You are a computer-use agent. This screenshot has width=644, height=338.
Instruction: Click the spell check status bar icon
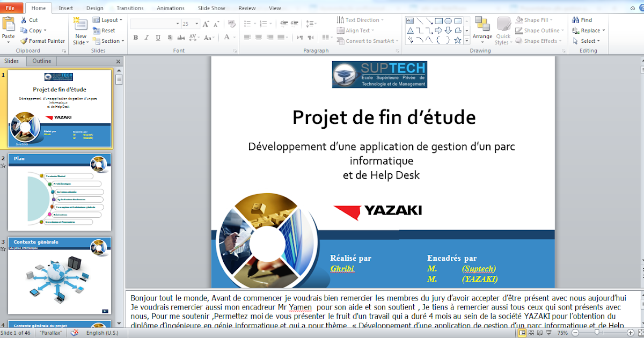pyautogui.click(x=75, y=333)
